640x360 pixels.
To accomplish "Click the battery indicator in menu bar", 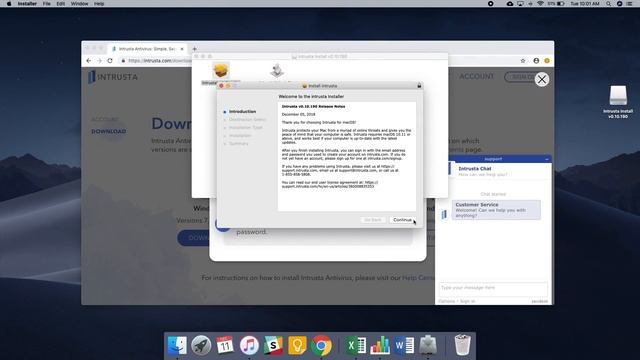I will point(561,4).
